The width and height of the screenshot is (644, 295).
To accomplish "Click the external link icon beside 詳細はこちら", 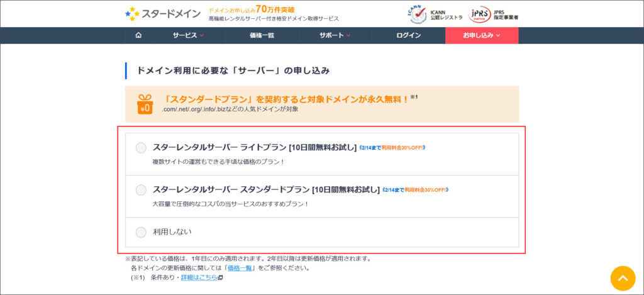I will point(220,277).
